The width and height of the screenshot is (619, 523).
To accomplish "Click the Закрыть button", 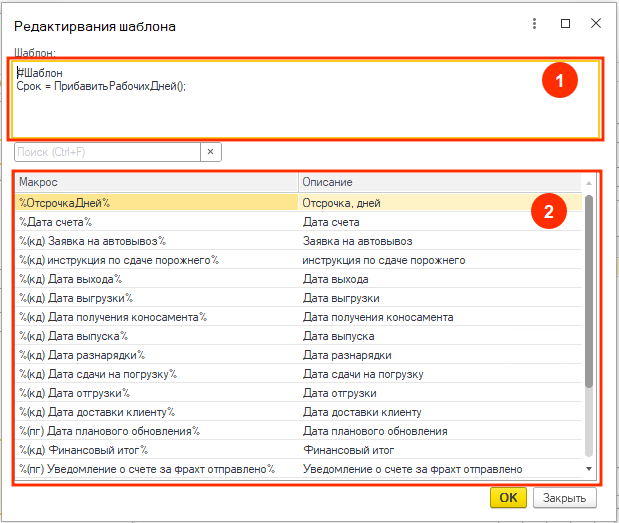I will [565, 498].
